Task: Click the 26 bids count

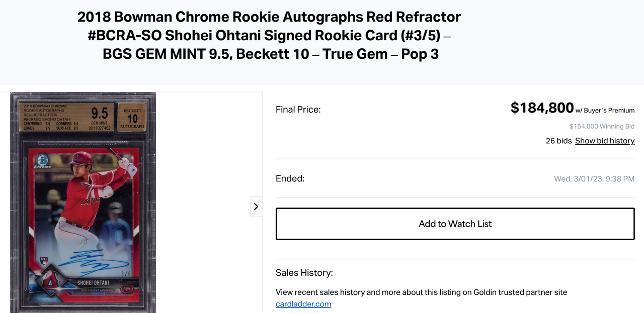Action: (558, 141)
